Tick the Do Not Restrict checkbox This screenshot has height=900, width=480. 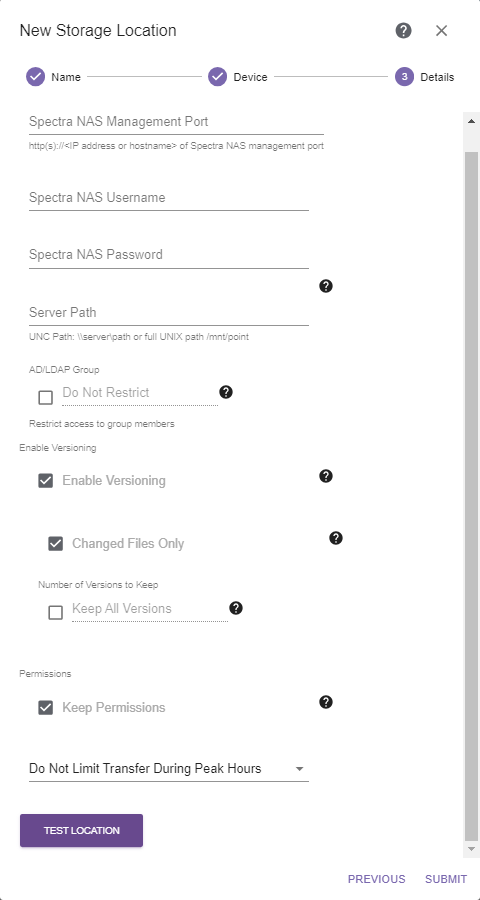point(45,397)
